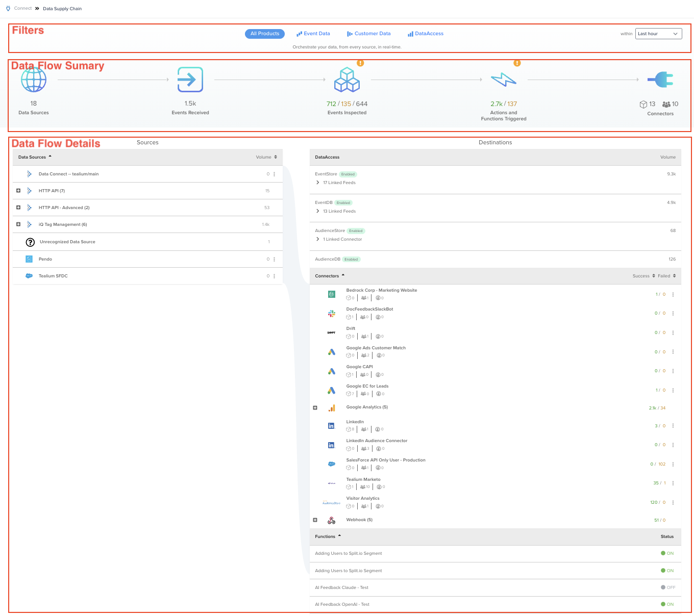
Task: Click the Google Analytics bar chart icon
Action: click(332, 408)
